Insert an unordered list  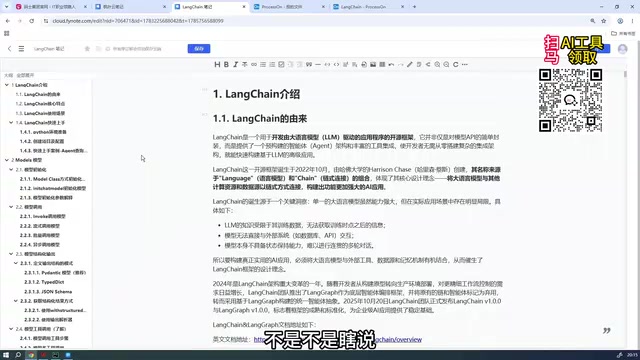tap(263, 64)
